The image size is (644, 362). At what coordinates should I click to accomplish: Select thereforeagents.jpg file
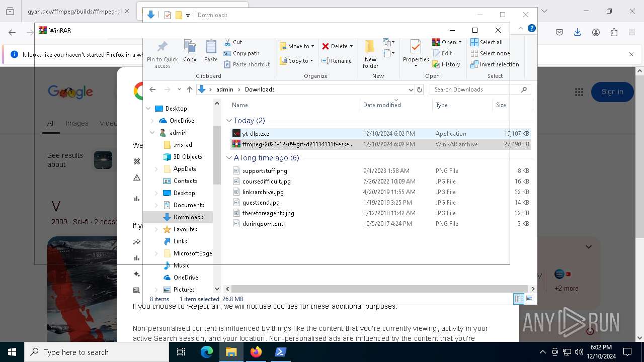click(x=381, y=213)
